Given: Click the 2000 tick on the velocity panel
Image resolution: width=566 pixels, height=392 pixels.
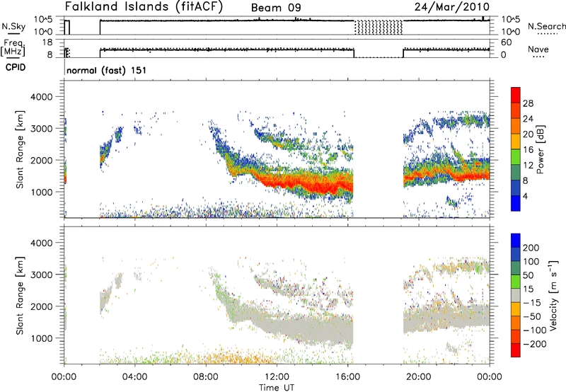Looking at the screenshot, I should click(x=41, y=306).
